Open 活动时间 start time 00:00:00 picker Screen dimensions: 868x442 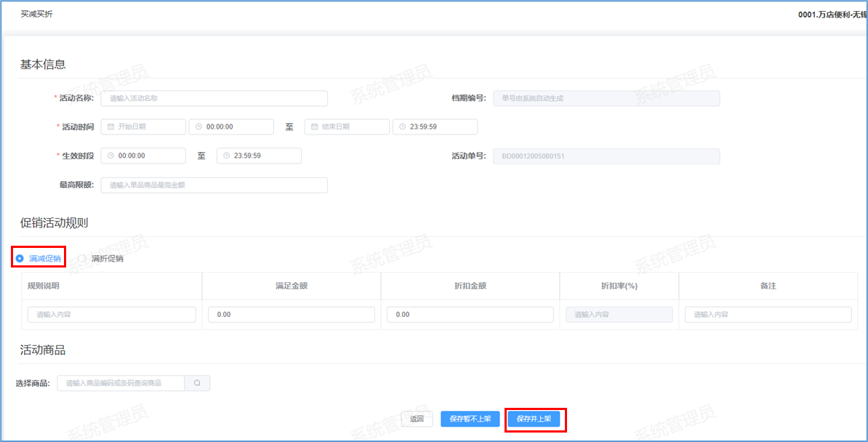pos(231,126)
